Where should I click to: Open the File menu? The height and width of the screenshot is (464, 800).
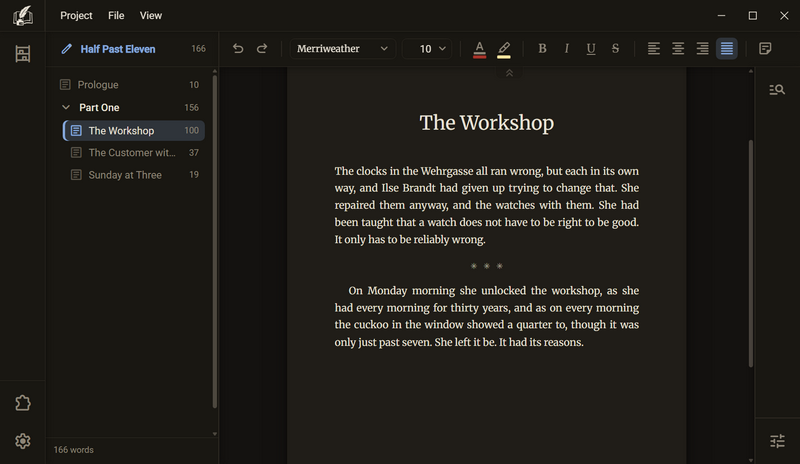point(116,16)
